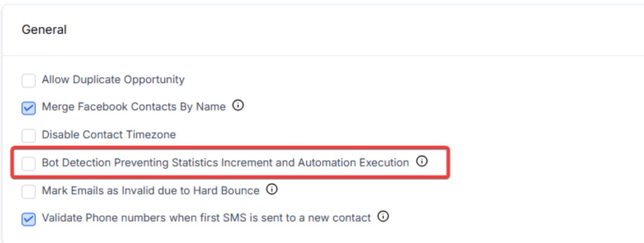This screenshot has width=644, height=243.
Task: Click the Allow Duplicate Opportunity label text
Action: pos(113,80)
